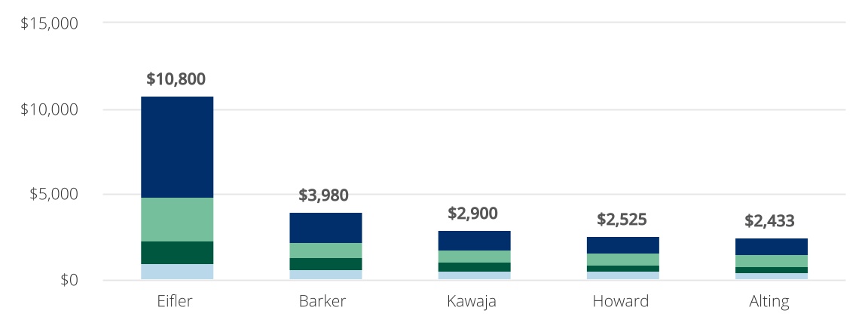The height and width of the screenshot is (332, 868).
Task: Click the $15,000 y-axis label
Action: click(49, 23)
